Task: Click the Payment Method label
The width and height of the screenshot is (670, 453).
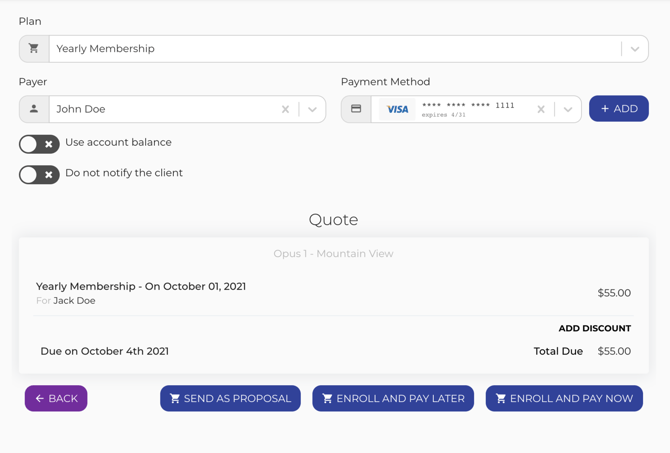Action: 385,82
